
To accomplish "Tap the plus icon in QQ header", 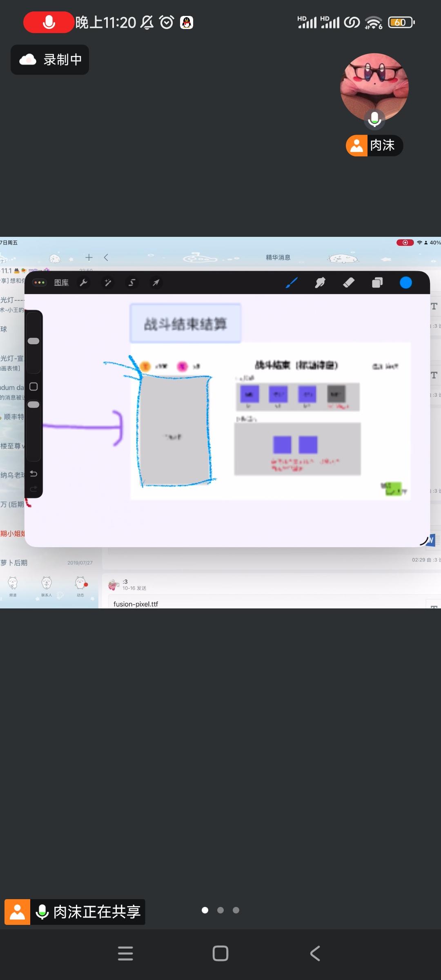I will 89,257.
